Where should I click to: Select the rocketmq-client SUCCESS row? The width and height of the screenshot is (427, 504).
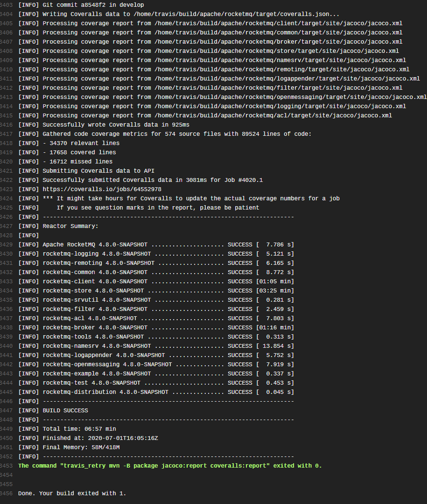156,281
